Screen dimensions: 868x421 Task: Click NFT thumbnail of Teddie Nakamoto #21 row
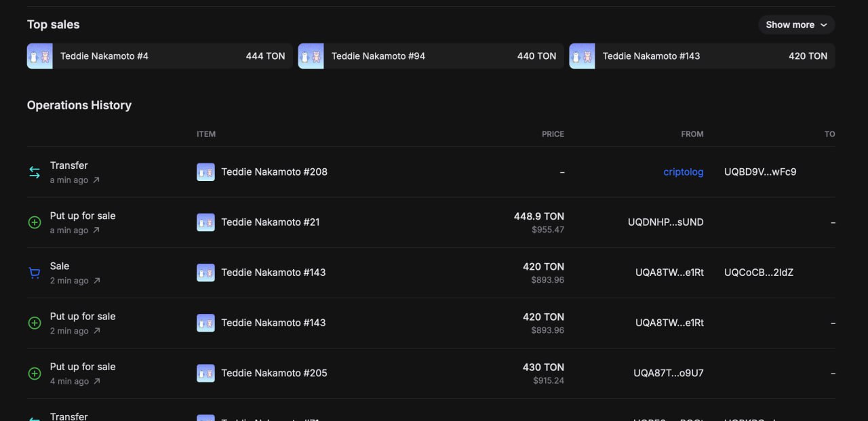click(x=205, y=222)
